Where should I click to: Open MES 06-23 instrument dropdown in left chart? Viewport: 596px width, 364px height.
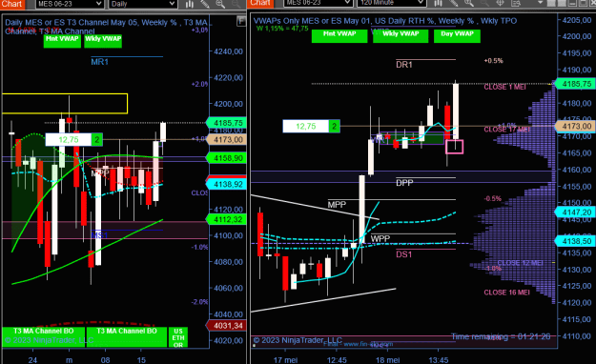[x=70, y=4]
